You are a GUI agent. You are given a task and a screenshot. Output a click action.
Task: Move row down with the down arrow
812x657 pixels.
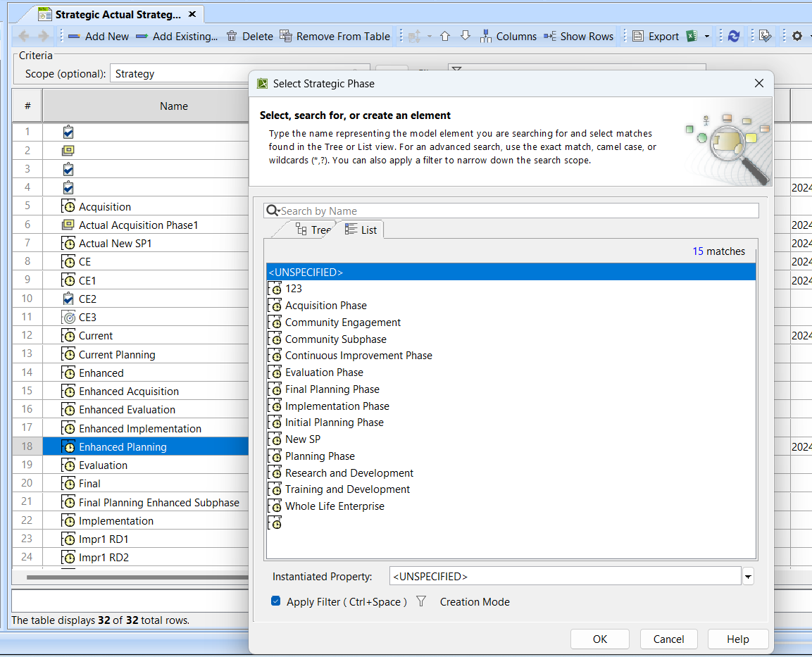(465, 37)
